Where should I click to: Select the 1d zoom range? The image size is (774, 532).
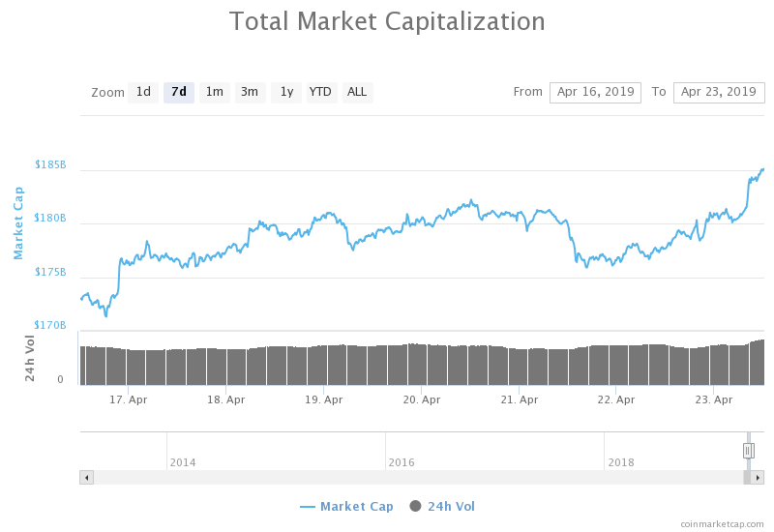coord(143,92)
